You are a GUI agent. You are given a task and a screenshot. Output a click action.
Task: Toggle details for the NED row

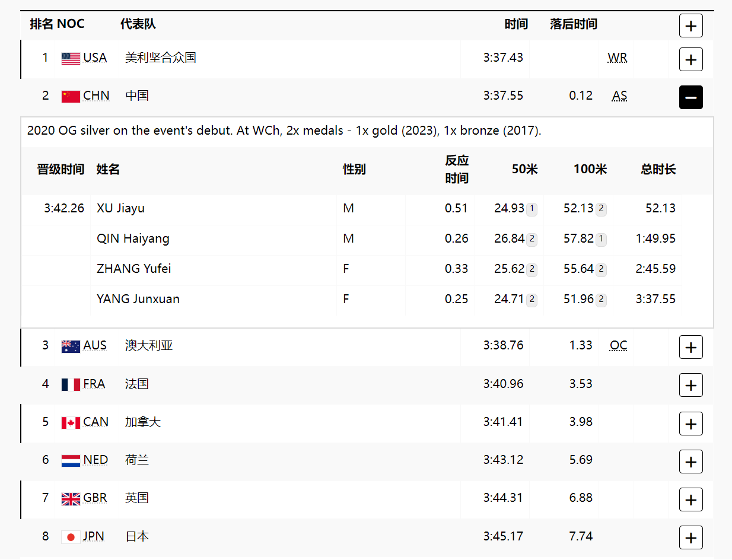(690, 462)
